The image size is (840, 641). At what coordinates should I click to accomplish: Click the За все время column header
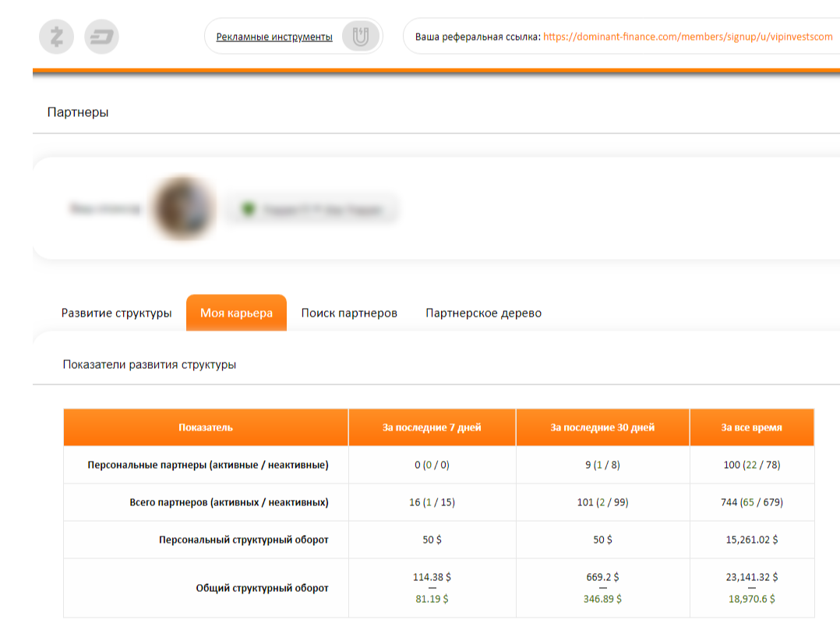(x=751, y=427)
